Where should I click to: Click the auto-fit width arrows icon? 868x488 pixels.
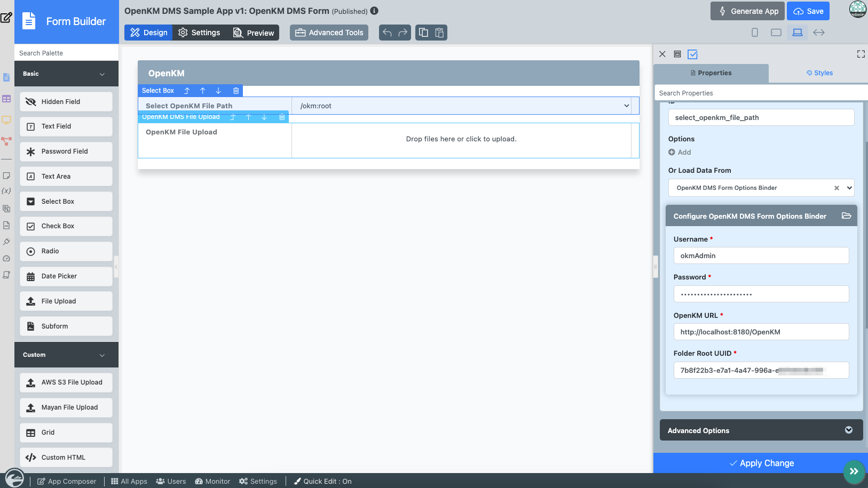click(819, 33)
